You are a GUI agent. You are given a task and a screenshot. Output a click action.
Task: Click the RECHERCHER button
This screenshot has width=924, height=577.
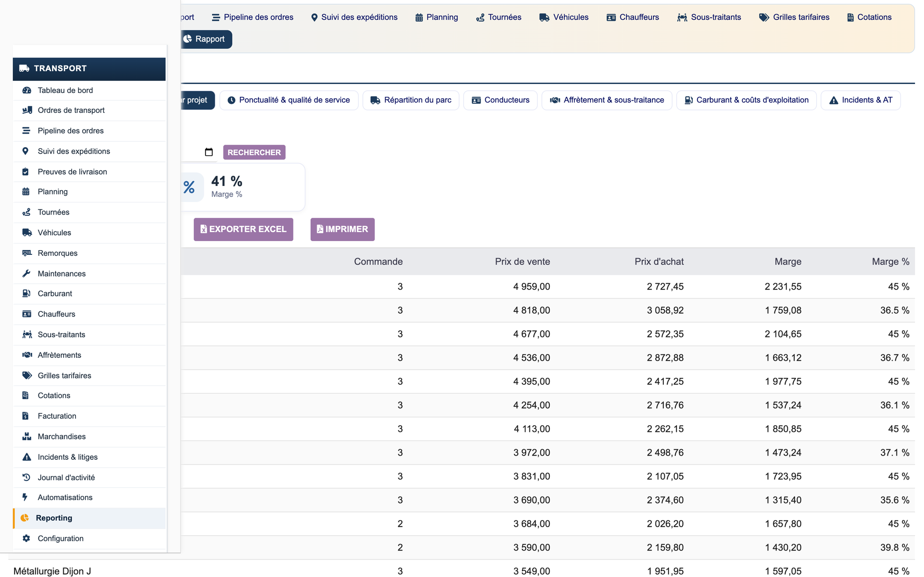pos(254,152)
